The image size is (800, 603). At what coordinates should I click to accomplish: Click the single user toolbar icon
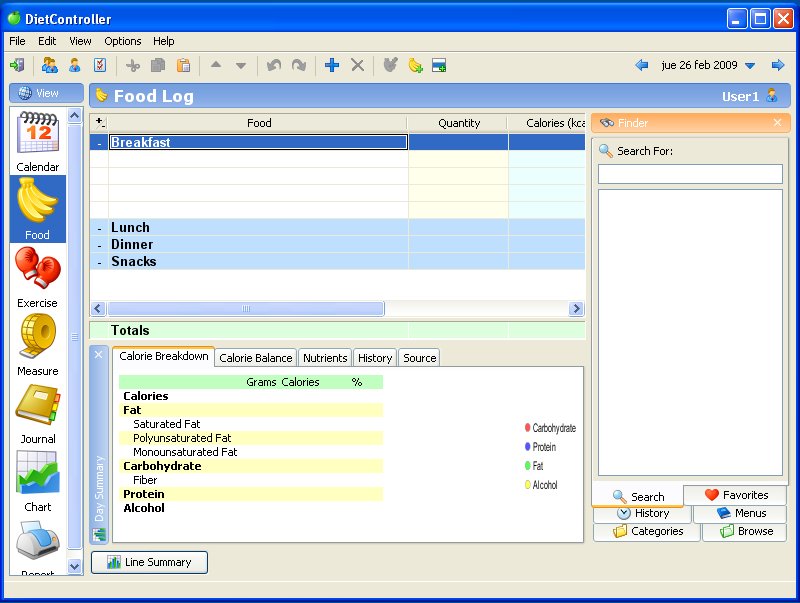[x=74, y=65]
